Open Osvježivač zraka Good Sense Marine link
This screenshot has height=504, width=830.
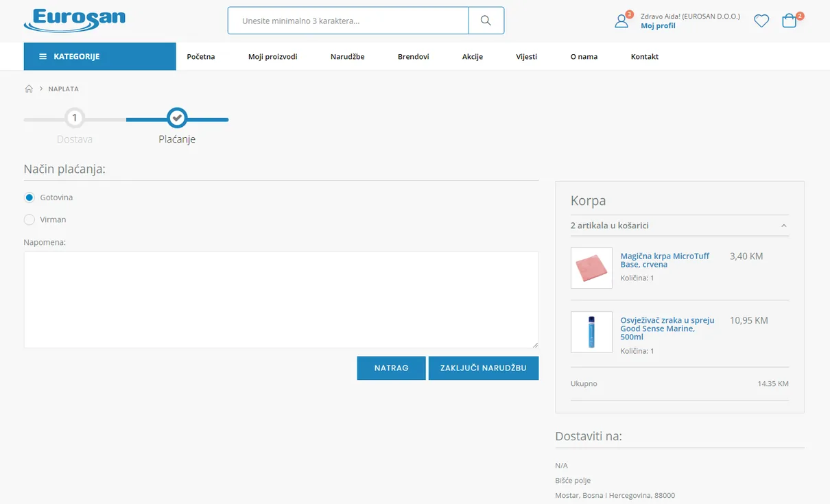pos(667,328)
